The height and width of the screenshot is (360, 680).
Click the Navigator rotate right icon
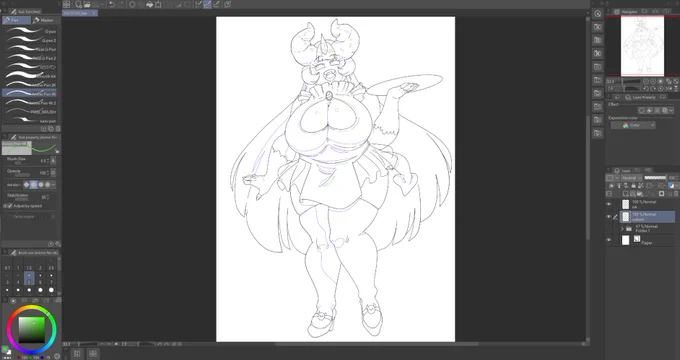pos(653,88)
